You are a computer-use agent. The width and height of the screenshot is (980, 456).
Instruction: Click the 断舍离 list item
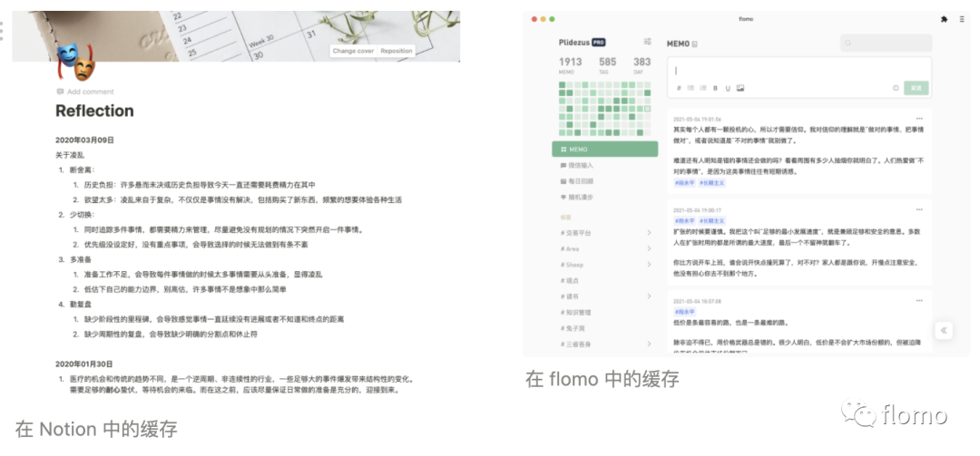tap(83, 170)
